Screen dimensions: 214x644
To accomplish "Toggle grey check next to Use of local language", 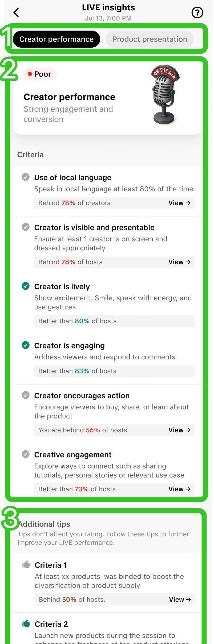I will click(26, 177).
